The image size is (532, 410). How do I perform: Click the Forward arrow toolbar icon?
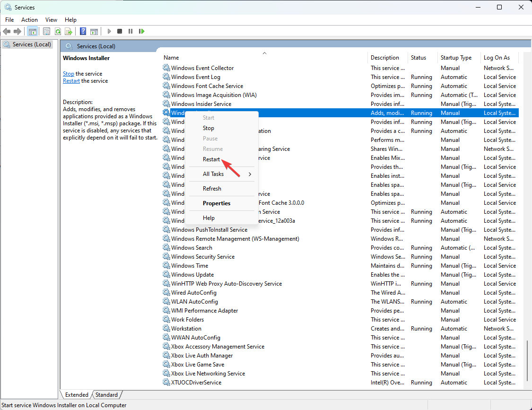point(17,31)
